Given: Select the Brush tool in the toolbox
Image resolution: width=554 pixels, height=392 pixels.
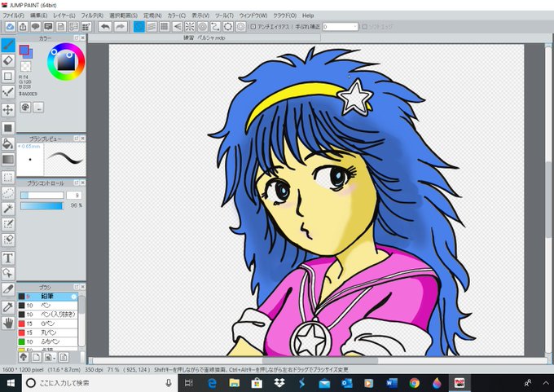Looking at the screenshot, I should 8,46.
